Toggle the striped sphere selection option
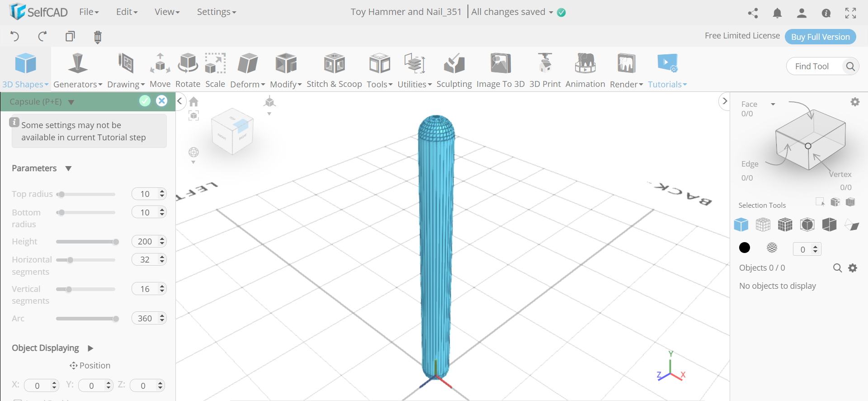Image resolution: width=868 pixels, height=401 pixels. click(x=772, y=248)
